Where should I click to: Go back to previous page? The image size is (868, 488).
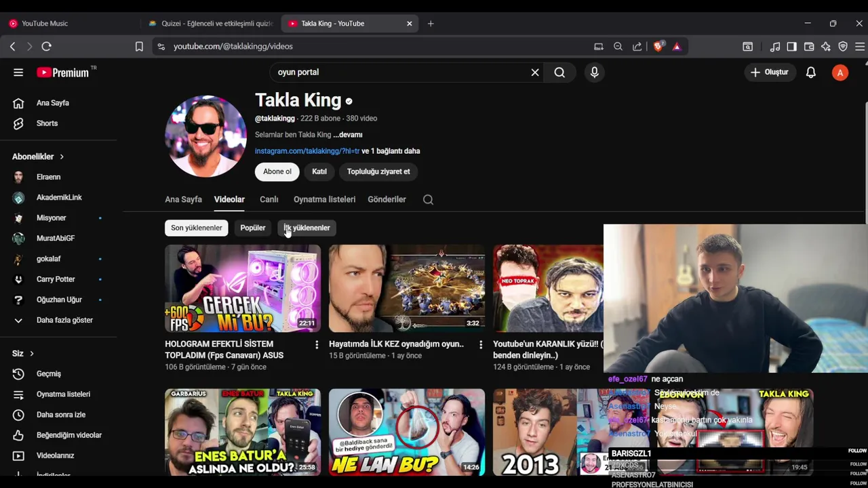click(x=12, y=46)
